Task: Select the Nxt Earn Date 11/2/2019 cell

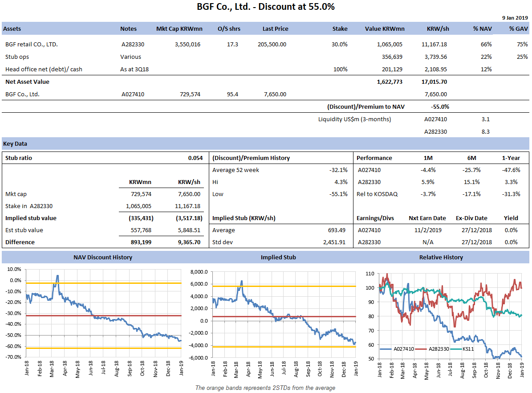Action: point(426,230)
